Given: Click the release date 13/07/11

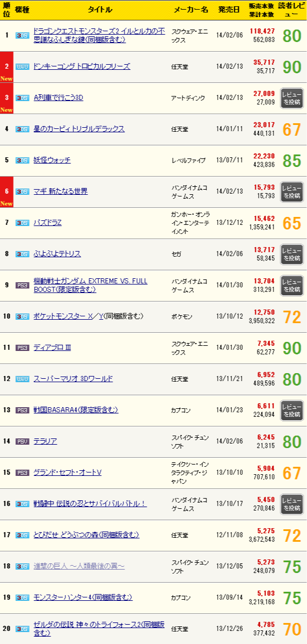Looking at the screenshot, I should [229, 160].
